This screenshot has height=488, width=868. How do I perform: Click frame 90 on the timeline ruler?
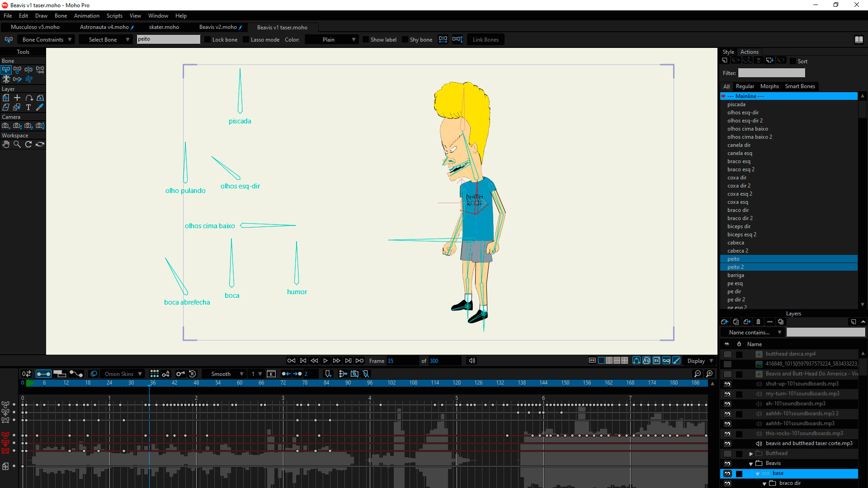pos(348,383)
